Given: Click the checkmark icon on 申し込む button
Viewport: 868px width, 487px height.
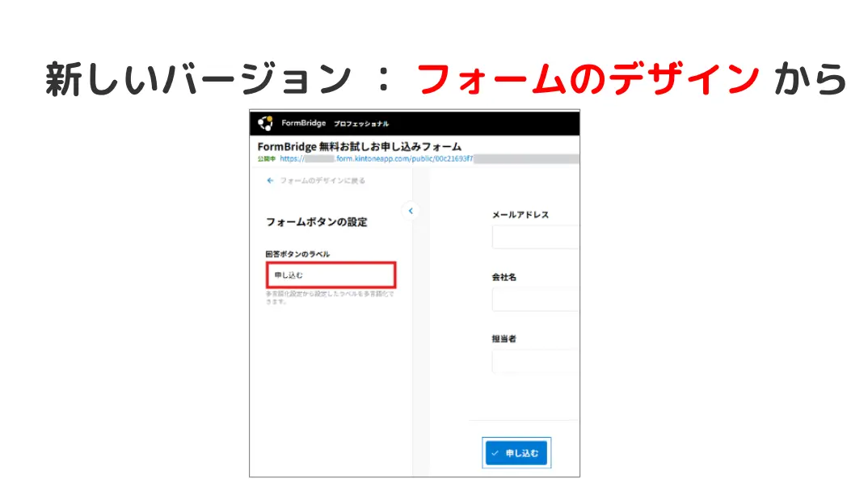Looking at the screenshot, I should point(495,453).
